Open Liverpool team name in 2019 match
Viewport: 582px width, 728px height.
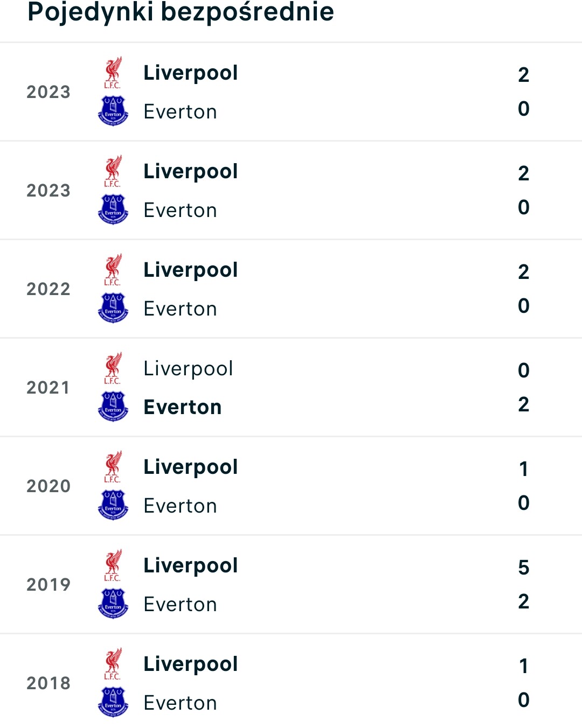coord(191,566)
